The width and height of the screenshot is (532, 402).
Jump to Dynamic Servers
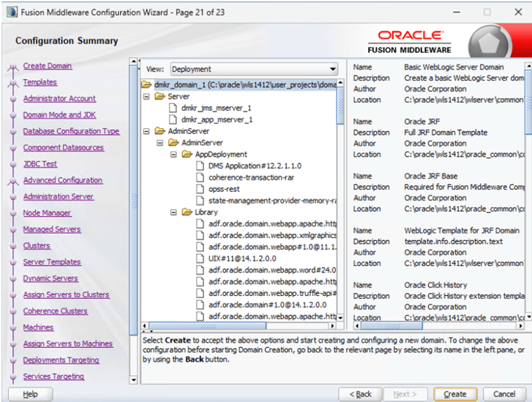(50, 278)
